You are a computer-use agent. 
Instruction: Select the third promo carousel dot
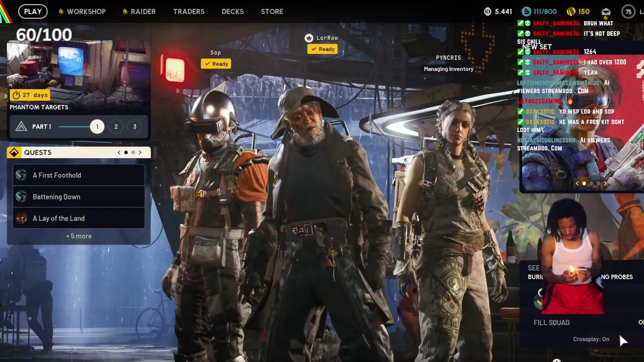(x=598, y=184)
